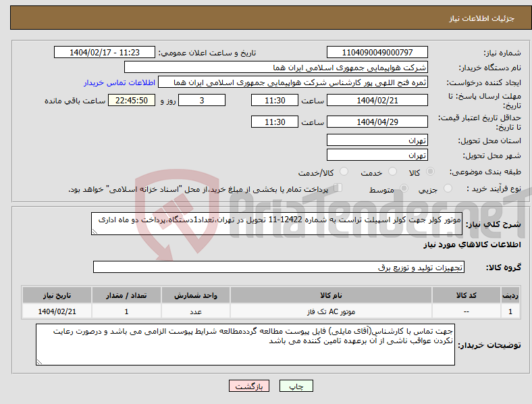This screenshot has height=404, width=532.
Task: Click the quantity cell showing 1
Action: 126,311
